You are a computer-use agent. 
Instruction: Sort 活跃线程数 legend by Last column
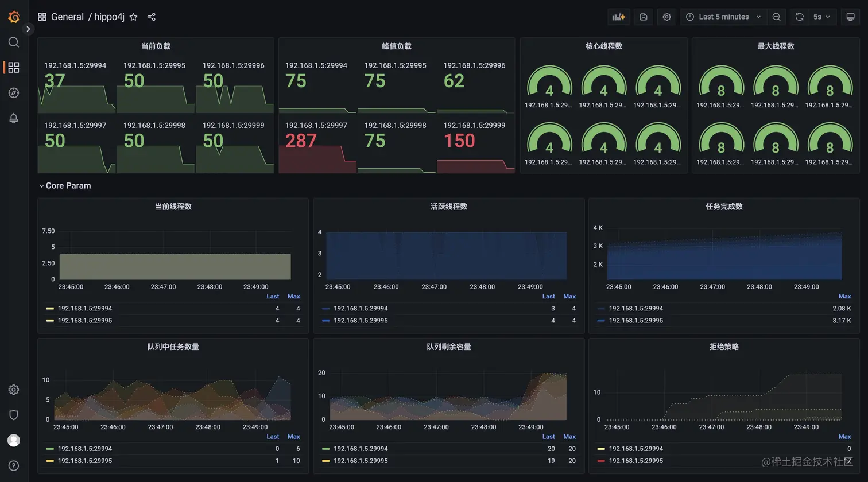(x=548, y=296)
